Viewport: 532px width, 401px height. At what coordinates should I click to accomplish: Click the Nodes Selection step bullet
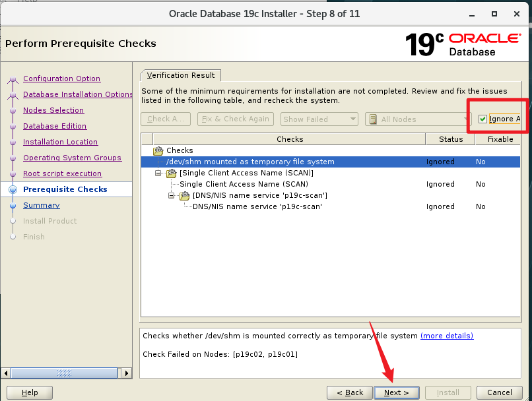[13, 111]
